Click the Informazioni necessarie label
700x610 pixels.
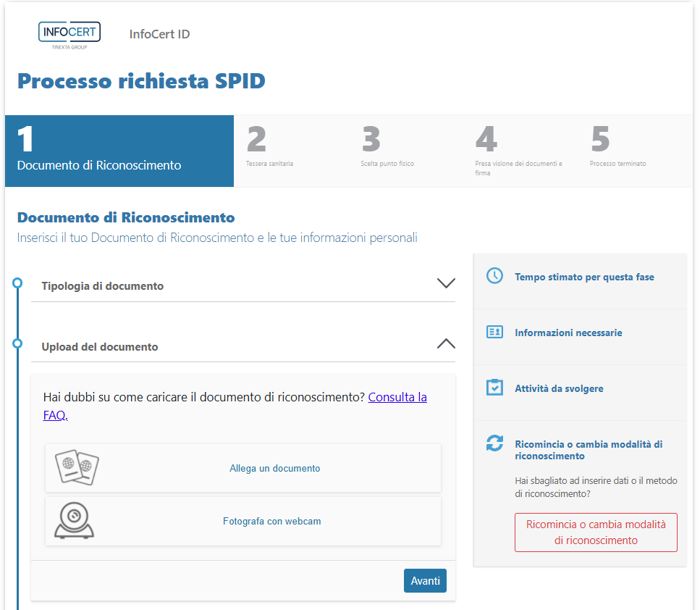coord(568,333)
